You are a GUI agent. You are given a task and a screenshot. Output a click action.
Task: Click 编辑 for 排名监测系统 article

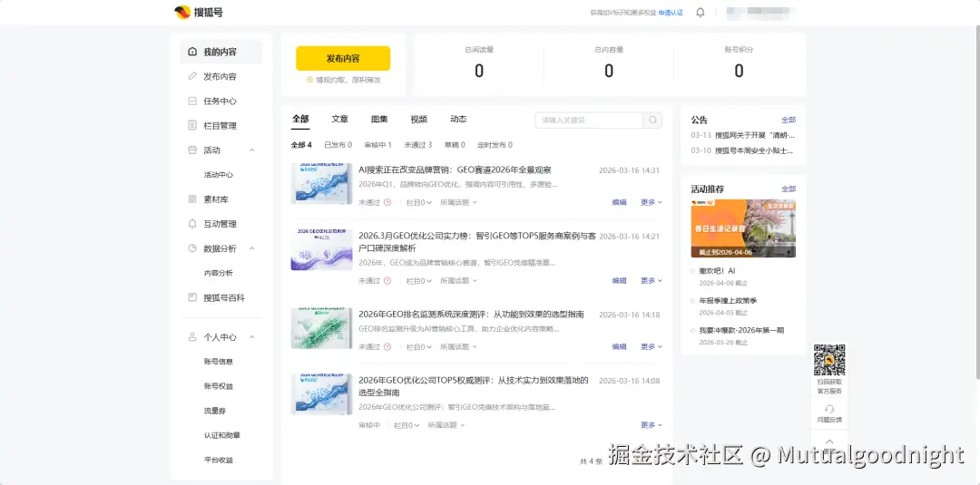coord(619,346)
